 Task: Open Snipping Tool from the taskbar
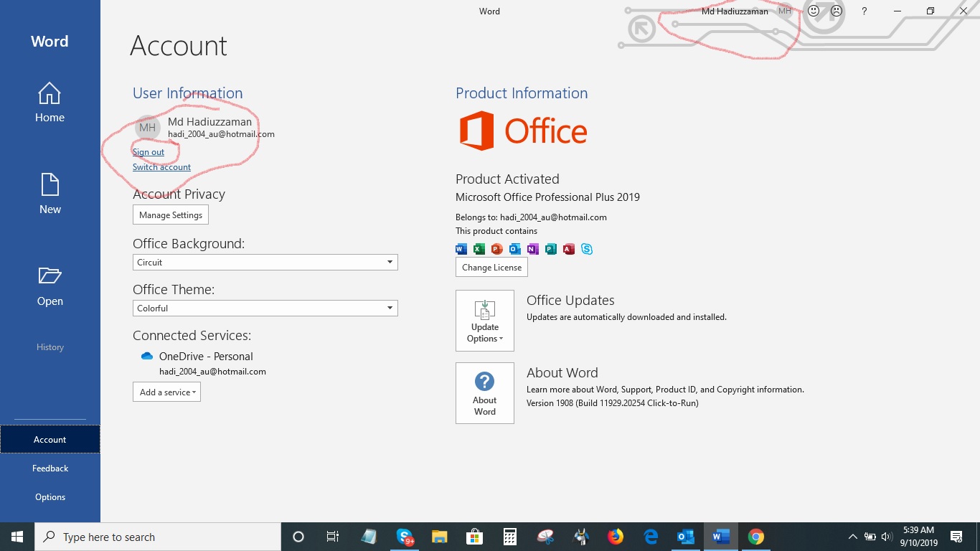(x=545, y=537)
